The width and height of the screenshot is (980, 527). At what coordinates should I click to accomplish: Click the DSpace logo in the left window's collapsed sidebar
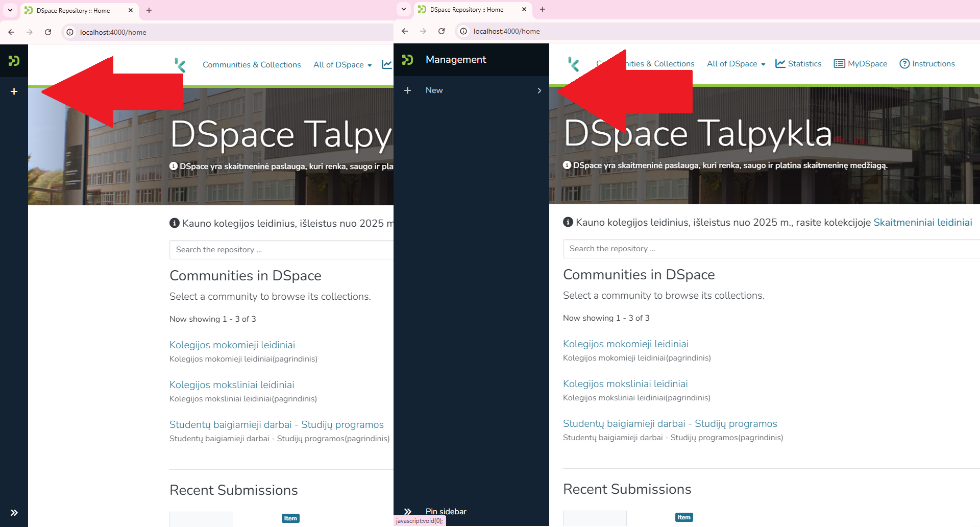[14, 61]
